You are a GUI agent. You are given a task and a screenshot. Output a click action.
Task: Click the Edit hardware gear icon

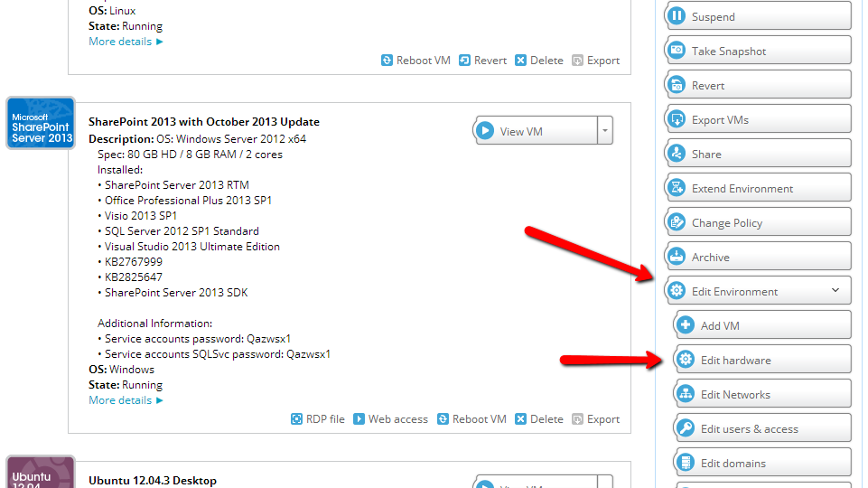point(686,360)
